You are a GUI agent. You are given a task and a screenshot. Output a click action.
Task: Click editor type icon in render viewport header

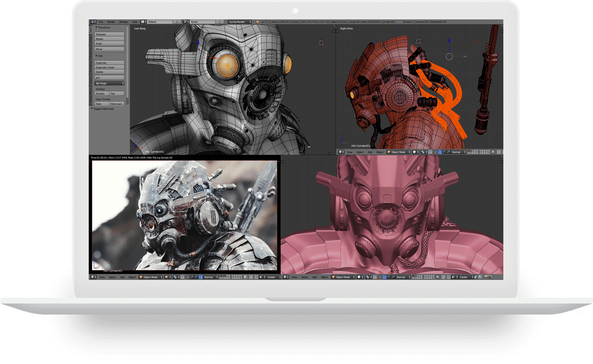93,277
